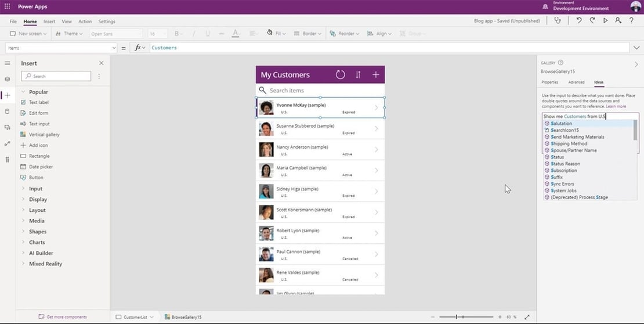
Task: Open the File menu
Action: [13, 21]
